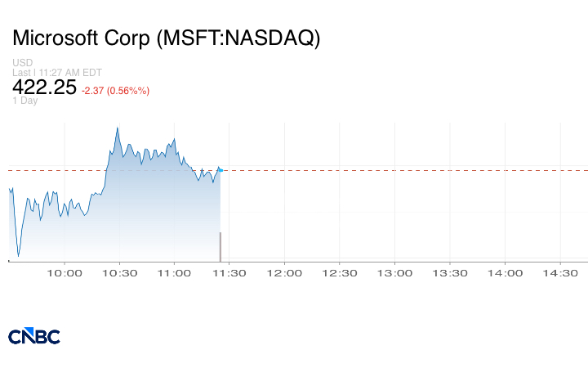Click the 14:00 time axis label
This screenshot has height=368, width=588.
point(505,273)
